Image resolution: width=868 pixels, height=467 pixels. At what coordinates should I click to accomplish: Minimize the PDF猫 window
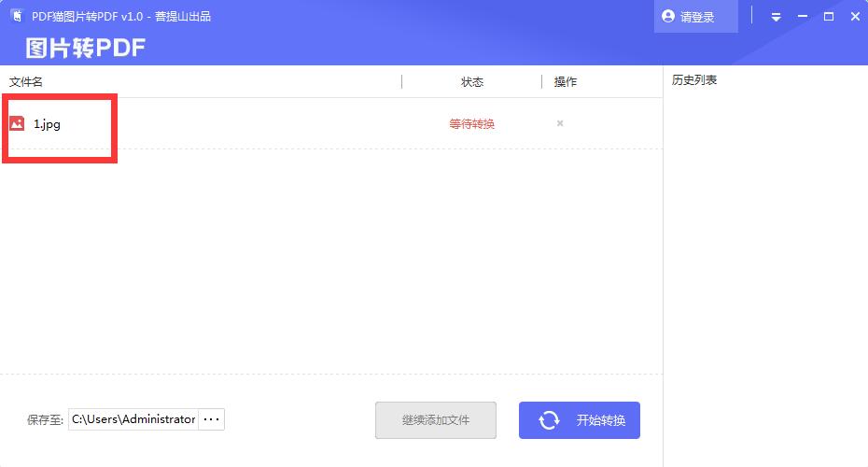tap(802, 17)
